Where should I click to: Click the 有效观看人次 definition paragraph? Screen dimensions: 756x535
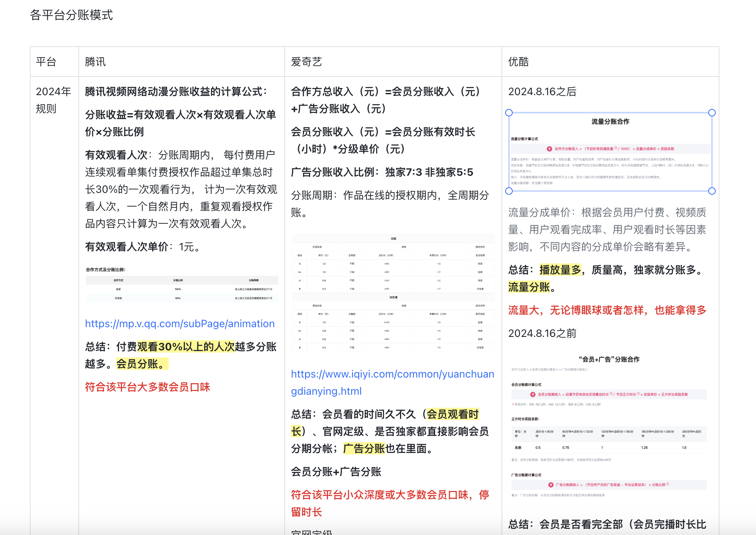tap(181, 189)
